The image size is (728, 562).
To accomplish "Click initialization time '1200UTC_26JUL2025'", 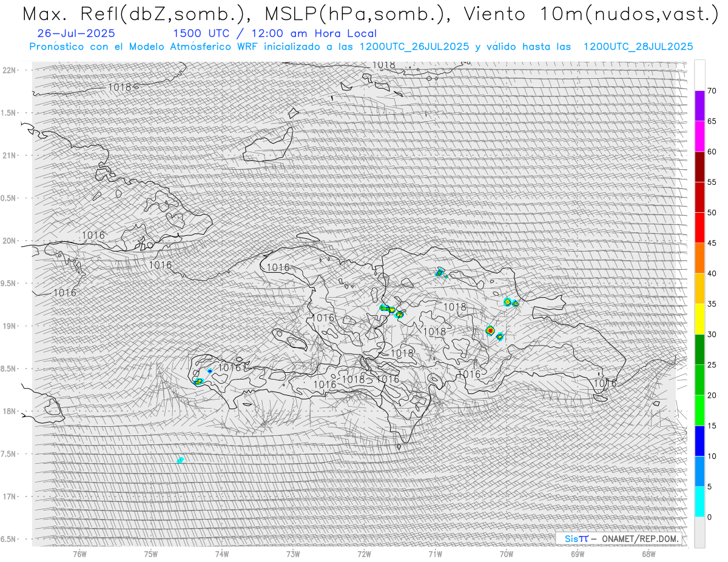I will click(x=414, y=47).
